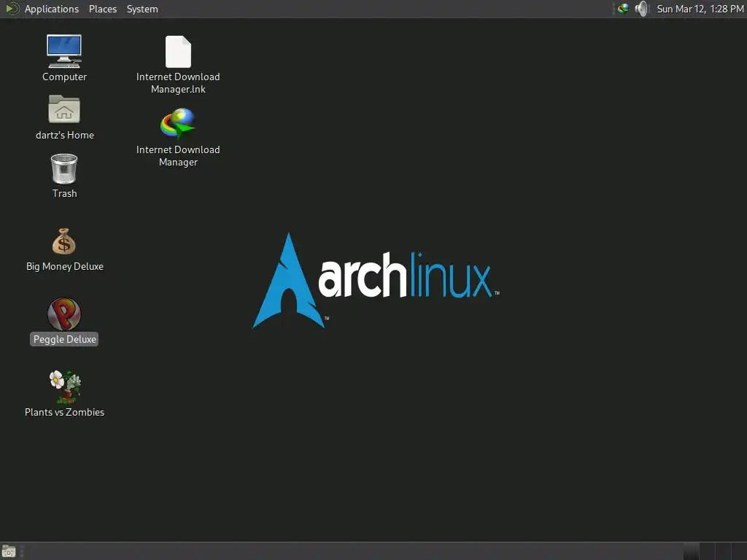The width and height of the screenshot is (747, 560).
Task: Select the Internet Download Manager.lnk file
Action: pyautogui.click(x=178, y=52)
